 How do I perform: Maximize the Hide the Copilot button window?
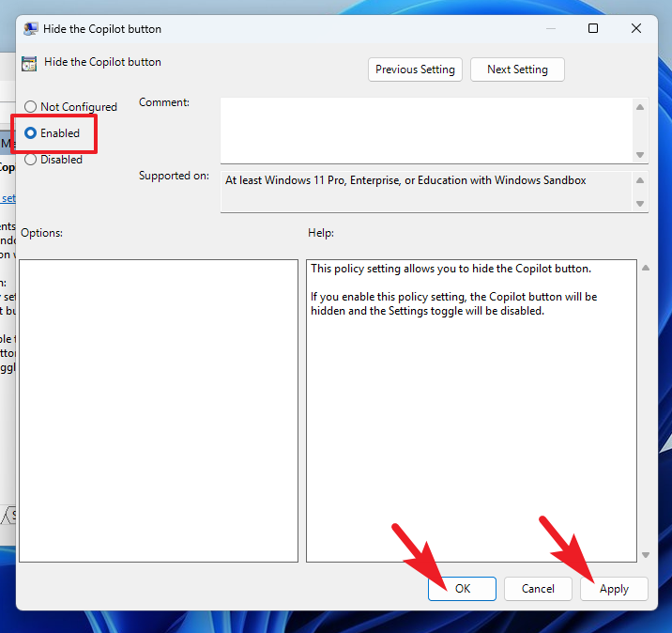[x=593, y=28]
